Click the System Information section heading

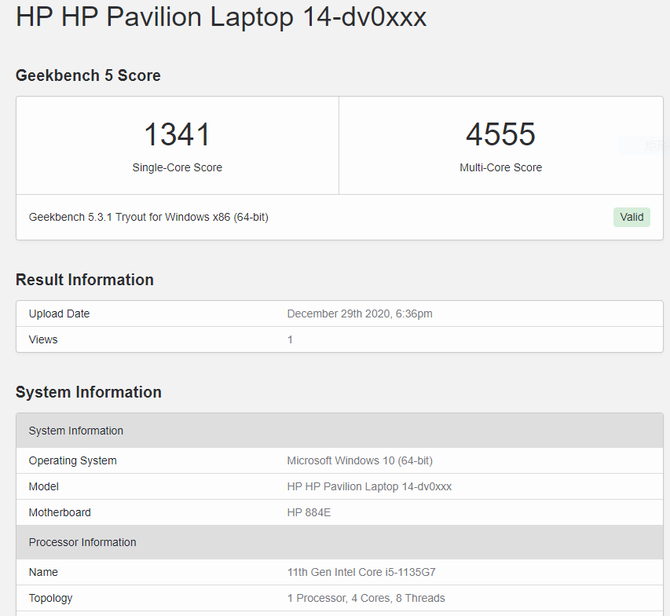(x=88, y=392)
